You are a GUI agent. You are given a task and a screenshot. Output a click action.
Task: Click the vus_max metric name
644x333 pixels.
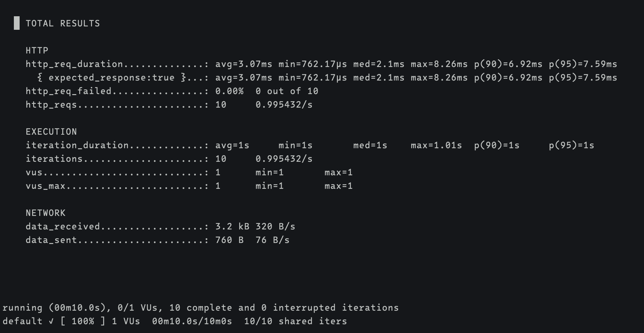tap(45, 186)
